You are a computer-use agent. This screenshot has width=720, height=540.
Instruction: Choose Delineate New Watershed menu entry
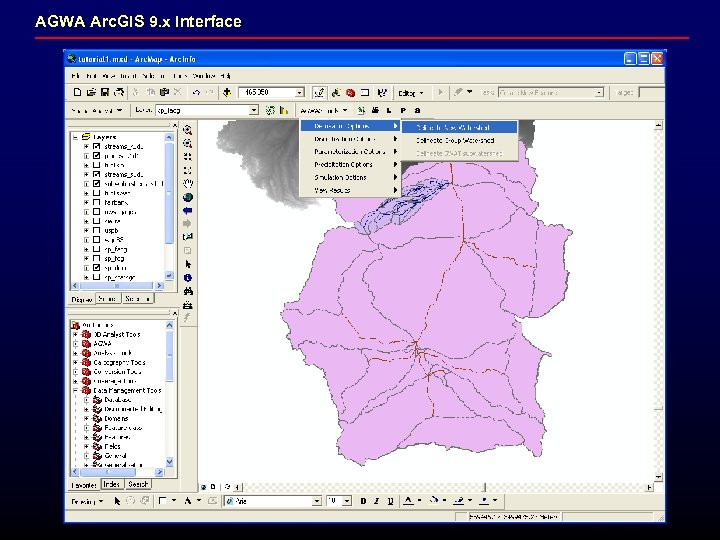point(460,127)
